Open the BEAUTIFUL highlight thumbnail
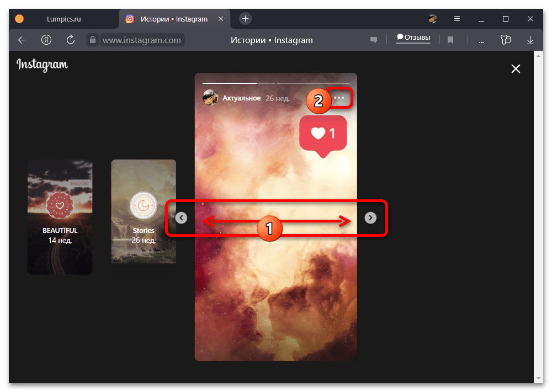 tap(60, 217)
